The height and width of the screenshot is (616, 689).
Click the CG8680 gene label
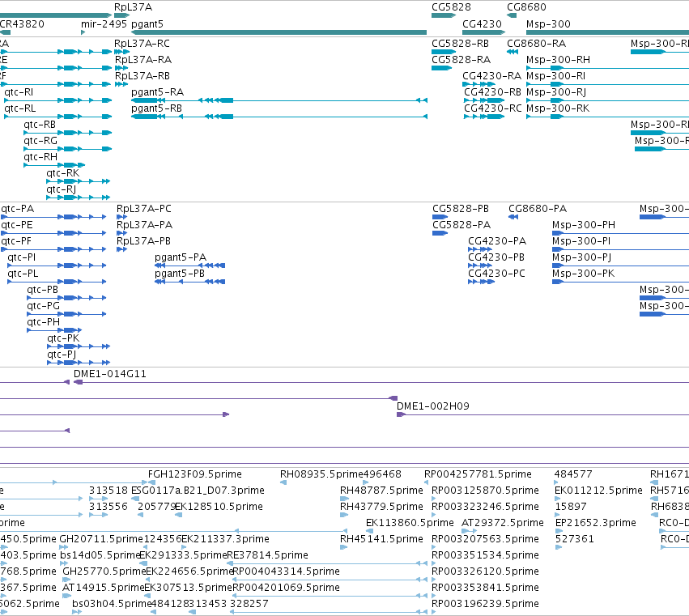[526, 7]
